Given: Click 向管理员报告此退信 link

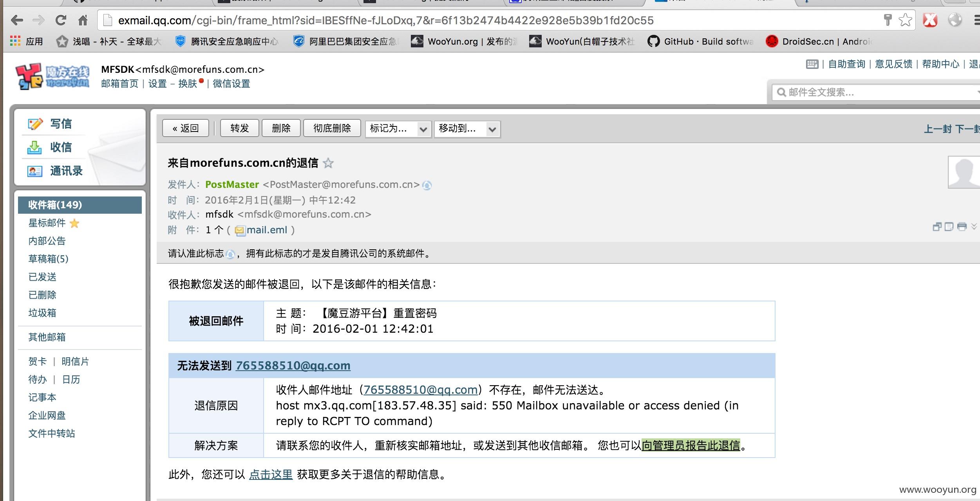Looking at the screenshot, I should (x=691, y=445).
